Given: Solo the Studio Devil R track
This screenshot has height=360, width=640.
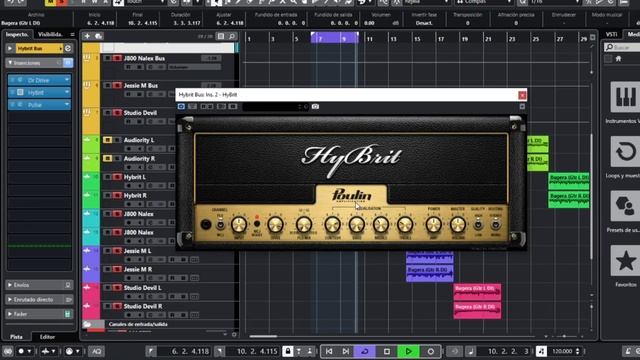Looking at the screenshot, I should 117,307.
